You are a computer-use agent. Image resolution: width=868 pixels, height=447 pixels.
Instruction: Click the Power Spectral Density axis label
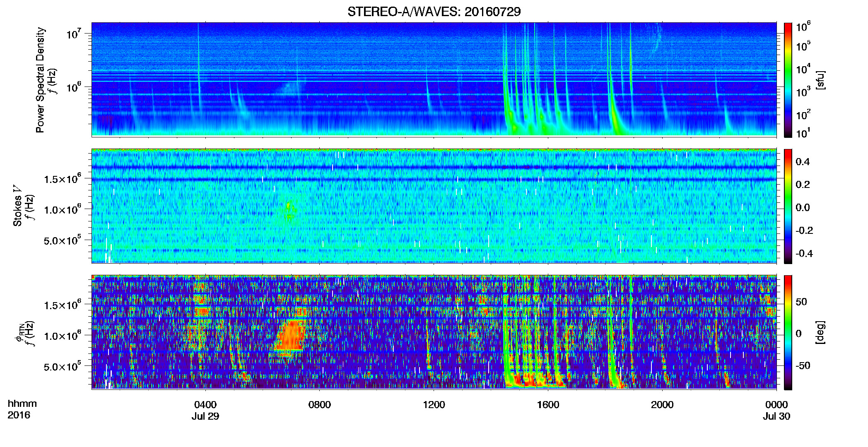[x=40, y=80]
